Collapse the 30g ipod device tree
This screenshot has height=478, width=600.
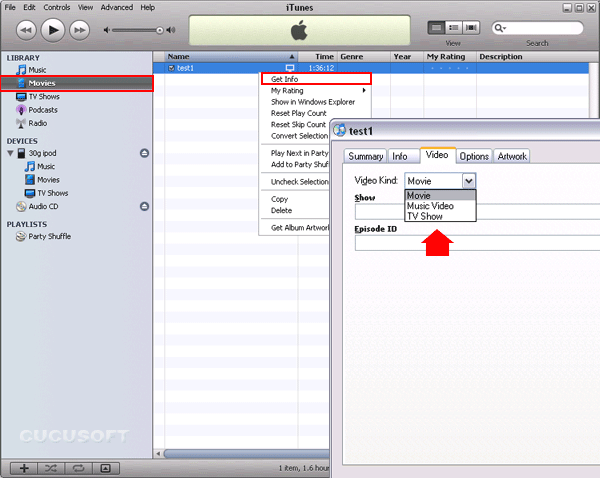(9, 153)
